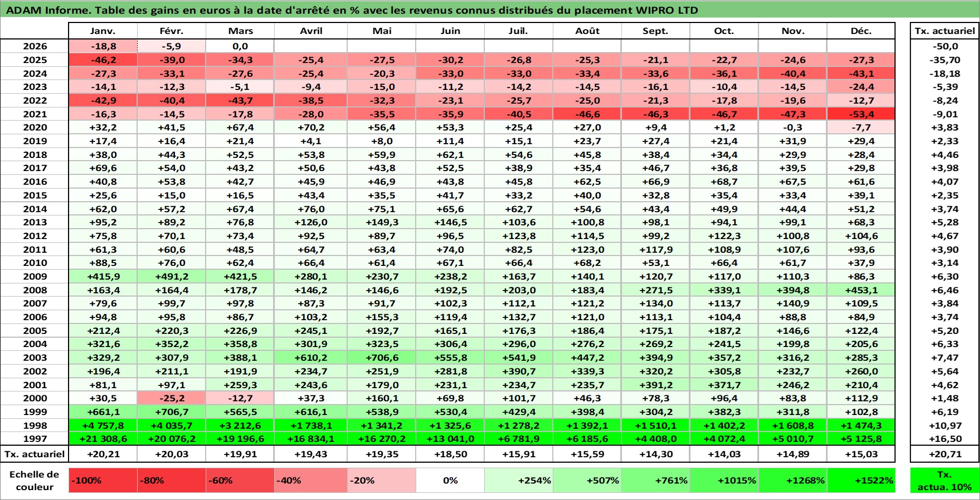Select the -40% color scale swatch
The width and height of the screenshot is (980, 500).
311,480
